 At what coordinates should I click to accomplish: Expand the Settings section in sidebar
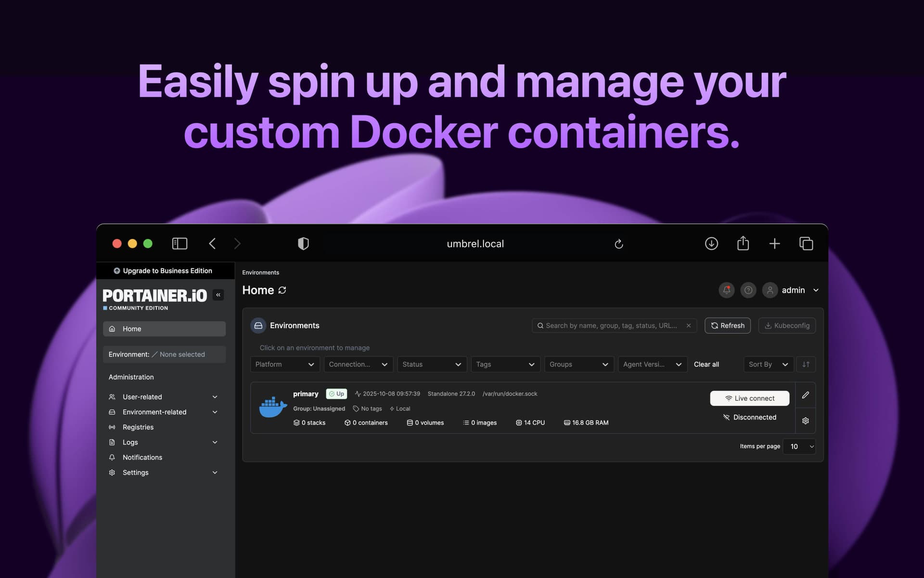(x=164, y=472)
